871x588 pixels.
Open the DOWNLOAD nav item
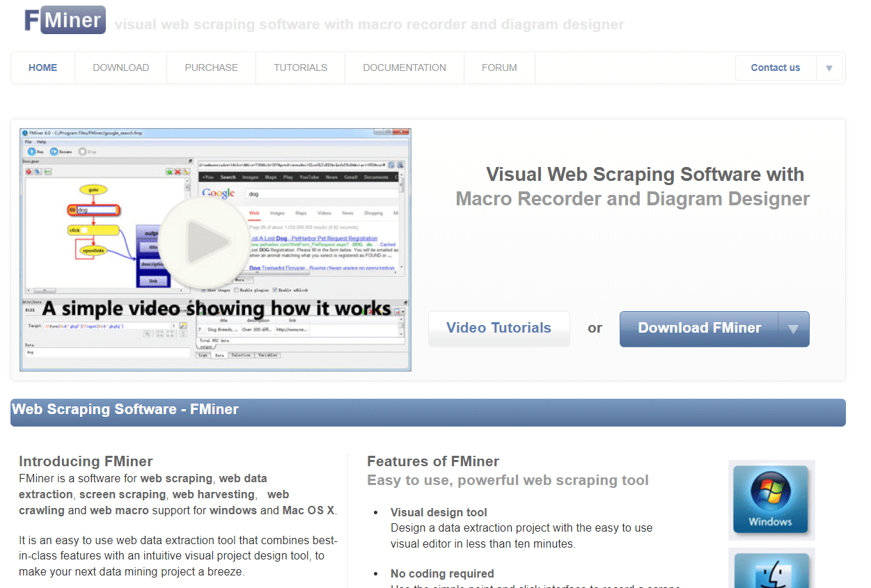pos(121,67)
